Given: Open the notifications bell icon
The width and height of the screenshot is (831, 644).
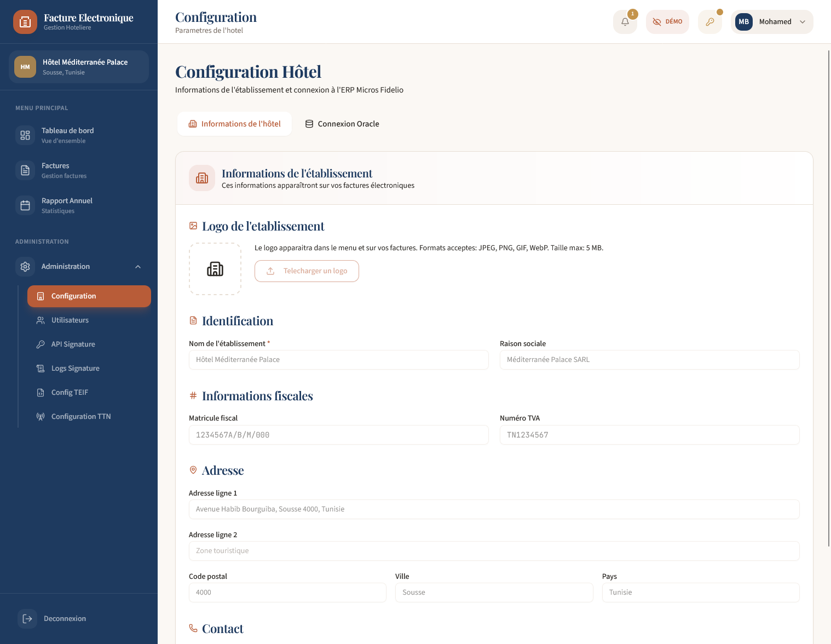Looking at the screenshot, I should [x=625, y=21].
